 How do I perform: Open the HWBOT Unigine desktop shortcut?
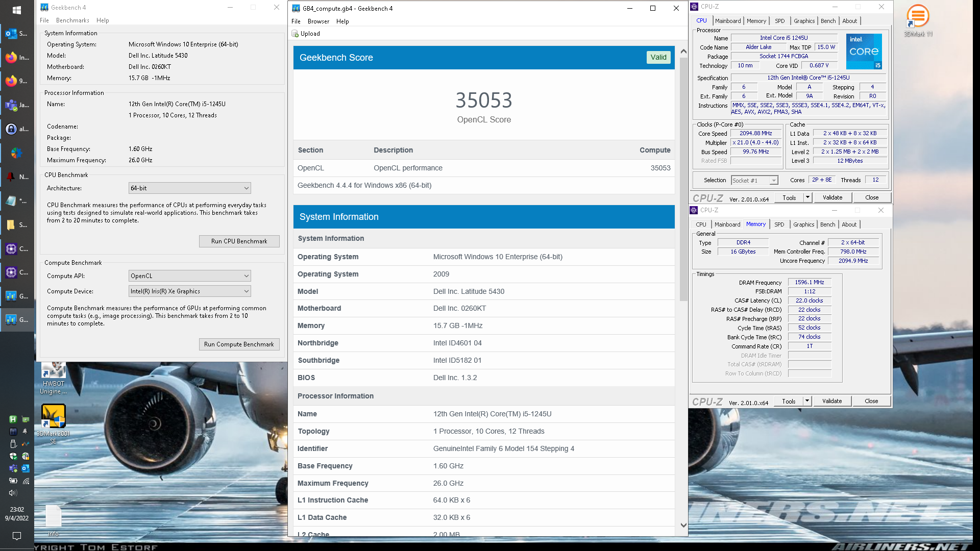coord(54,379)
